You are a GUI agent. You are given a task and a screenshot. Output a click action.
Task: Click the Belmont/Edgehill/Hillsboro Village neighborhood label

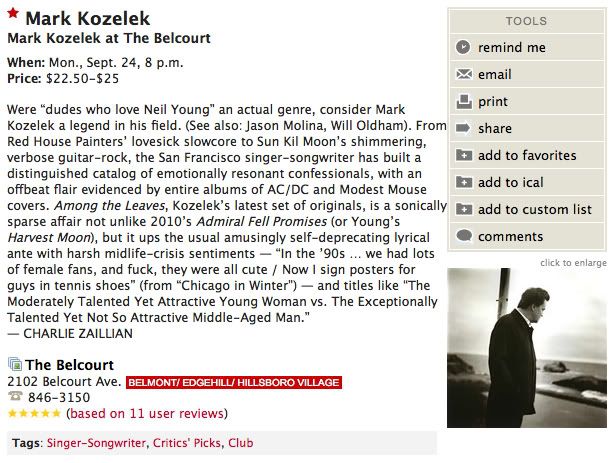coord(234,382)
